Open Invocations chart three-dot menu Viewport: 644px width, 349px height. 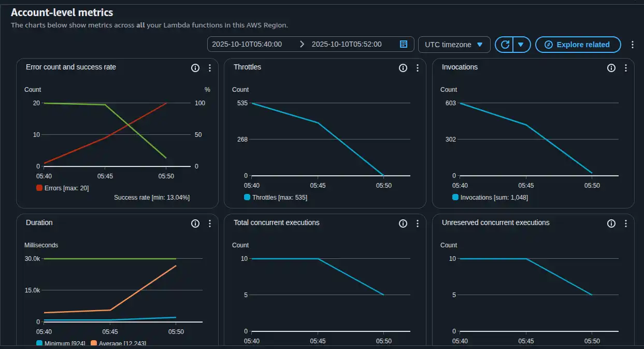tap(626, 68)
